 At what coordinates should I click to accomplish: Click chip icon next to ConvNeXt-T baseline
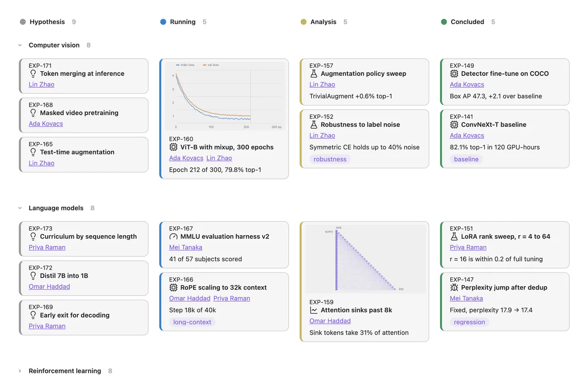point(454,124)
